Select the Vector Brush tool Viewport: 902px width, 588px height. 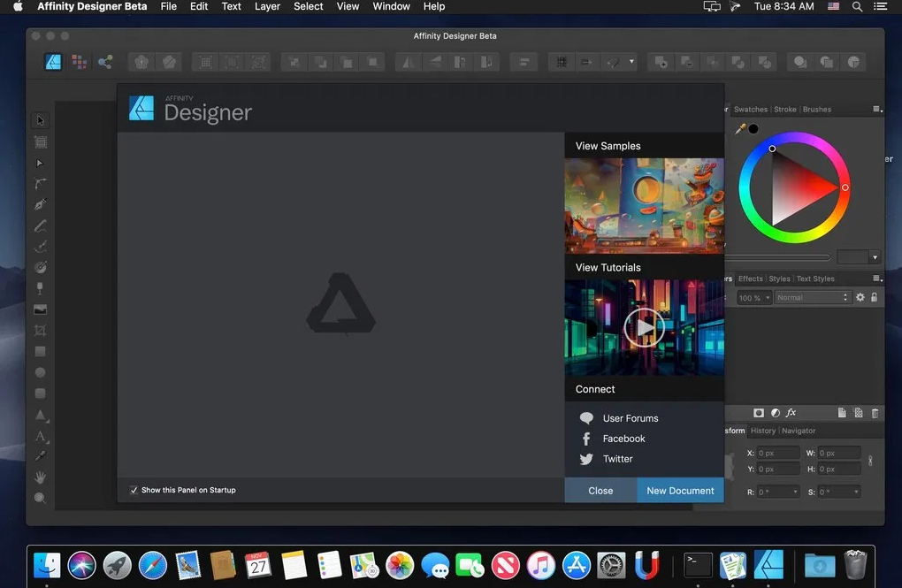pos(40,246)
